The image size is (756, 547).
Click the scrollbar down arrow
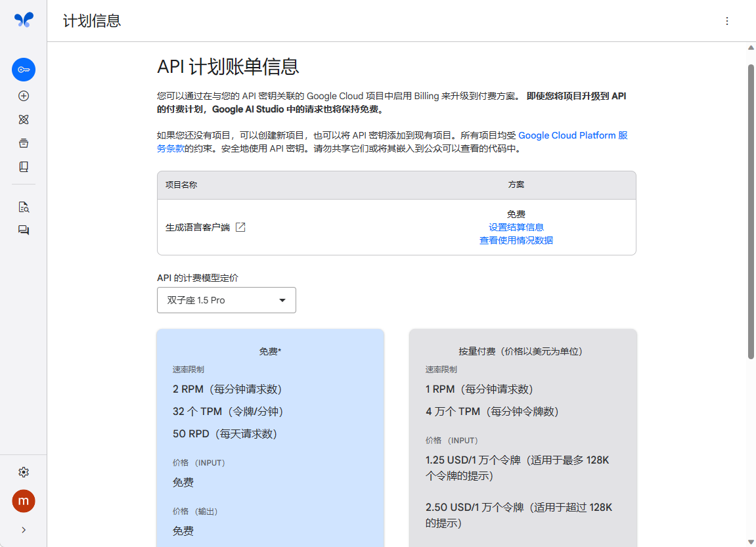click(751, 542)
